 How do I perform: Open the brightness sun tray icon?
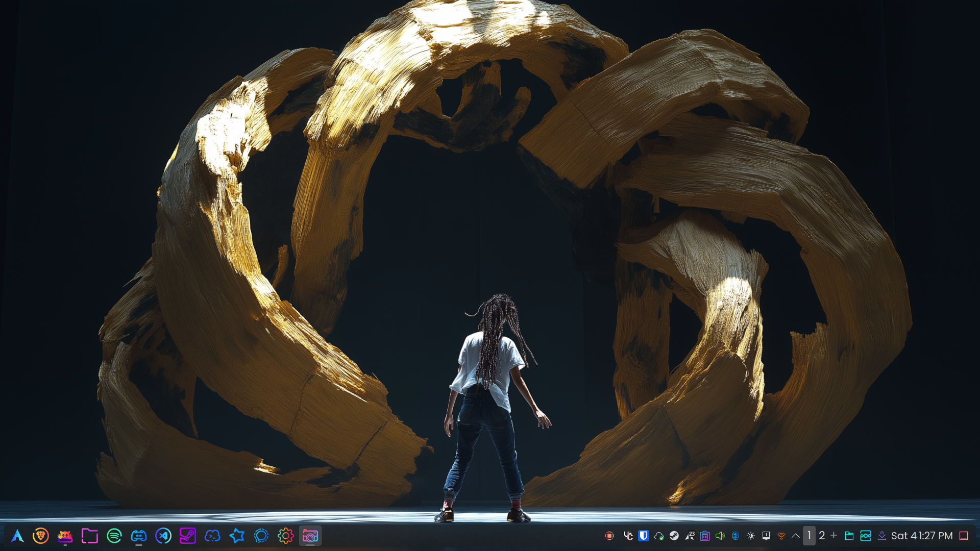751,536
